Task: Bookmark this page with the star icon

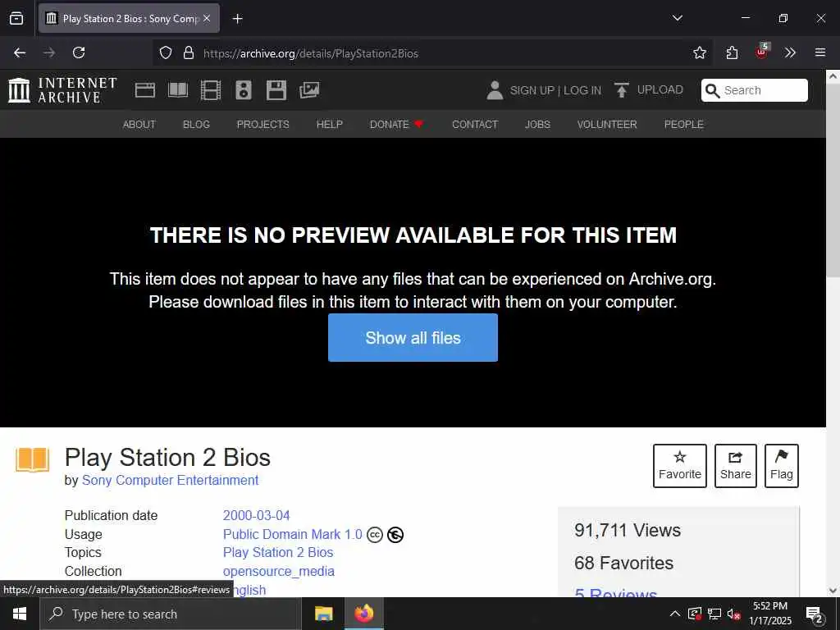Action: pyautogui.click(x=699, y=52)
